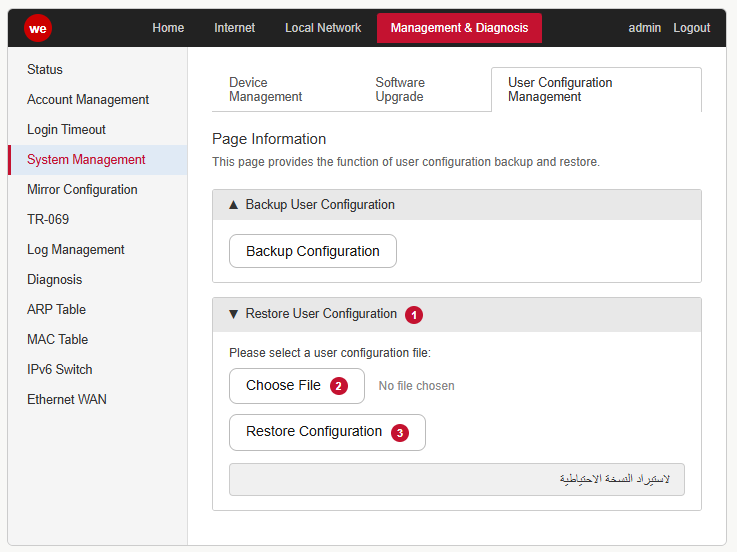Collapse the Backup User Configuration section
Viewport: 737px width, 552px height.
[x=456, y=205]
